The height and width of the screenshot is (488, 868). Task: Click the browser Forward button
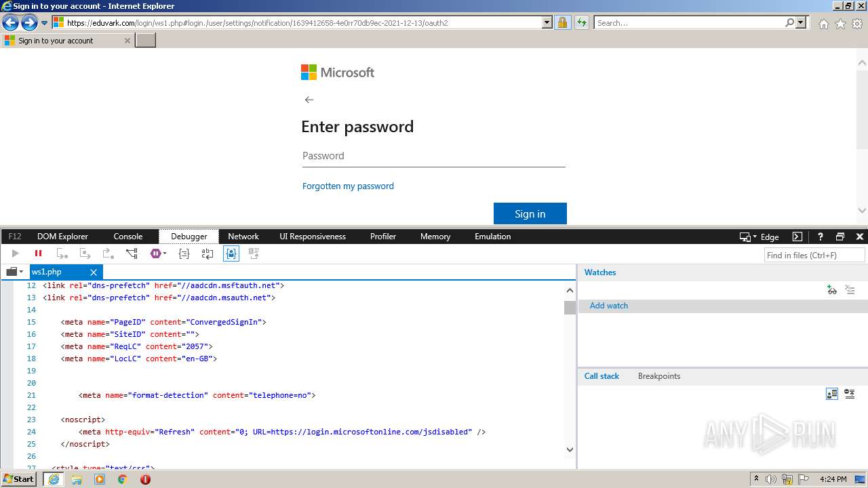click(29, 23)
